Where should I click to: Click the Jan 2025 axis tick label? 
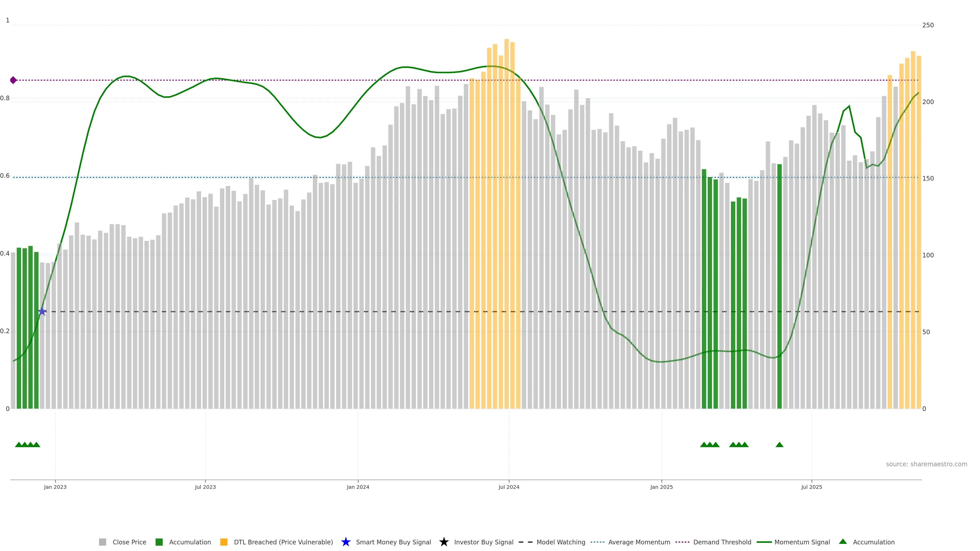tap(661, 487)
